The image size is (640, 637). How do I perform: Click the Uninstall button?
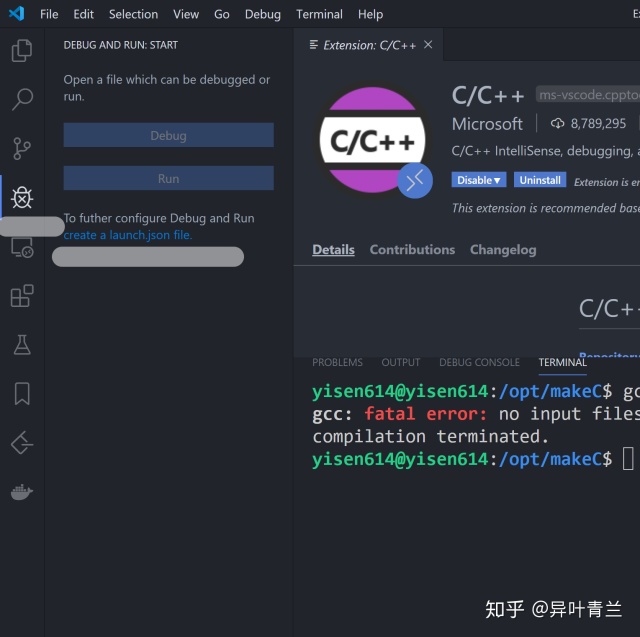(540, 180)
